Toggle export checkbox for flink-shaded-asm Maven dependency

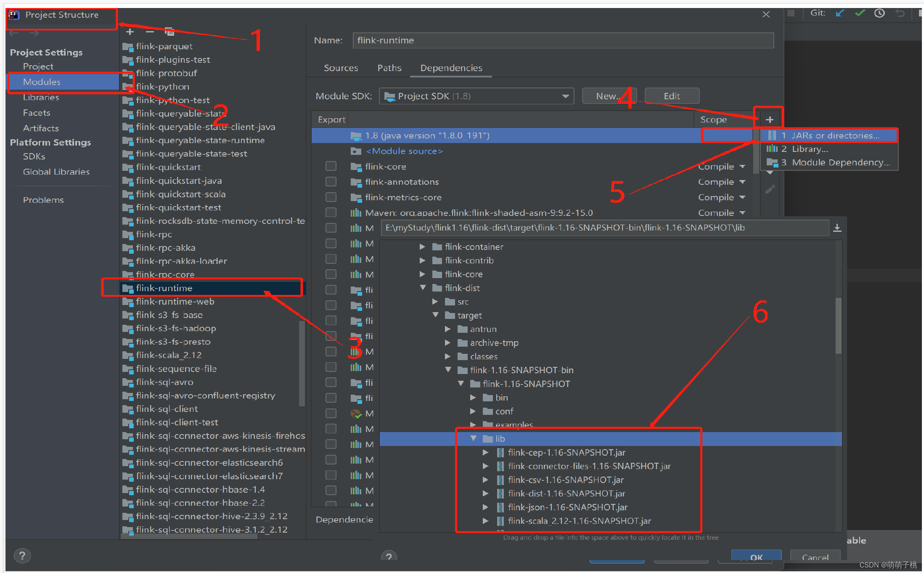tap(331, 212)
